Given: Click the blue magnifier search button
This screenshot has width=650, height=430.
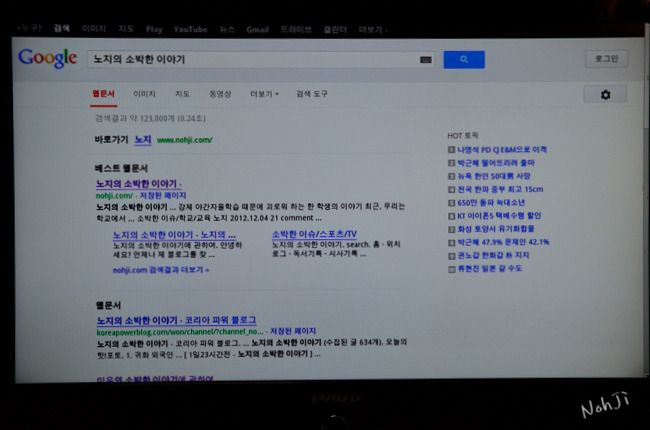Looking at the screenshot, I should [x=464, y=60].
